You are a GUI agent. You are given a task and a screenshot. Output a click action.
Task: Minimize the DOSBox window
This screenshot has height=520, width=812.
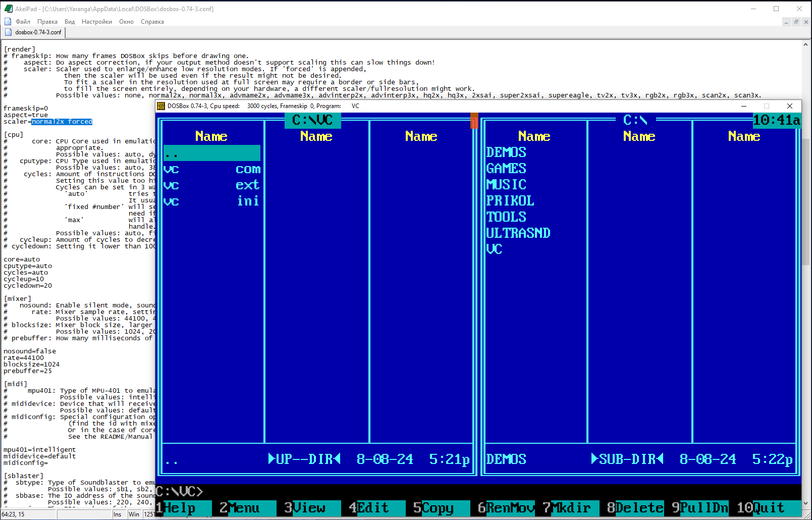(x=743, y=106)
